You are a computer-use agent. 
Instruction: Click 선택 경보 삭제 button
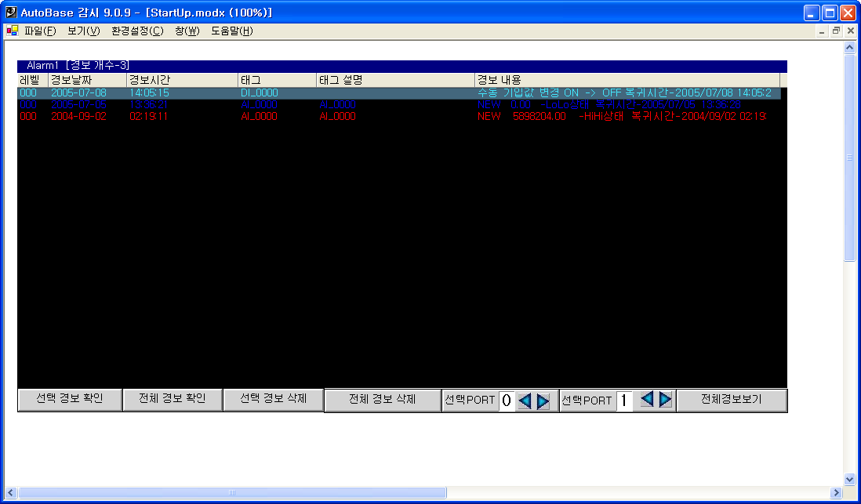coord(274,399)
